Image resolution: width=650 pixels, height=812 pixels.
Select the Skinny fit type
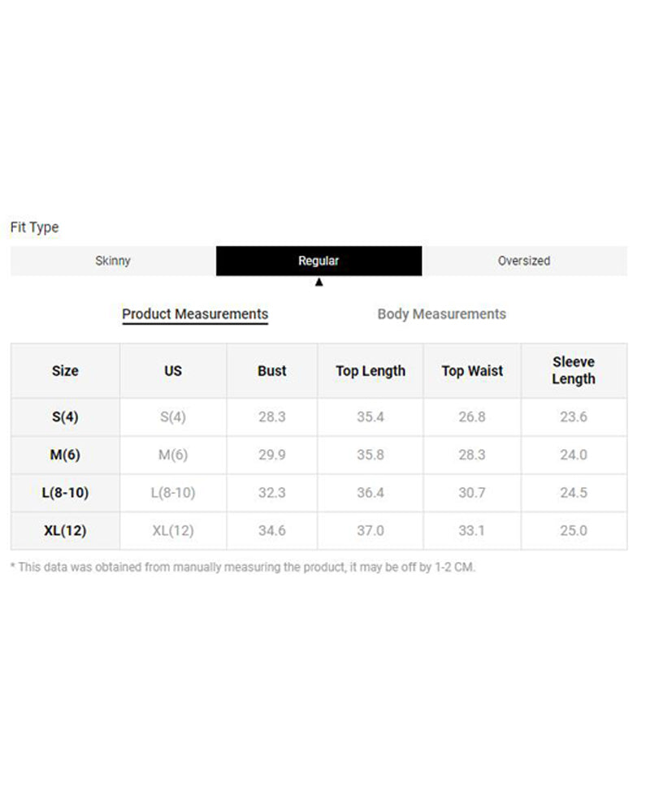(x=113, y=261)
